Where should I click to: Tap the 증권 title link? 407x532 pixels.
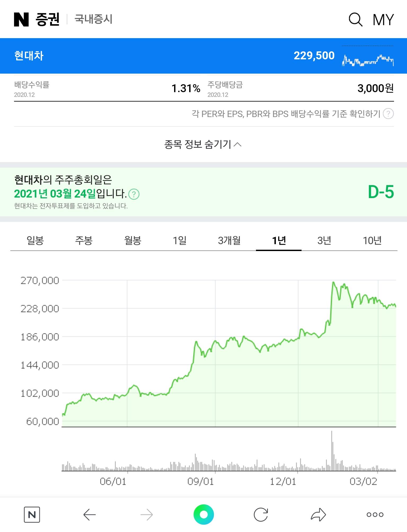(x=47, y=20)
